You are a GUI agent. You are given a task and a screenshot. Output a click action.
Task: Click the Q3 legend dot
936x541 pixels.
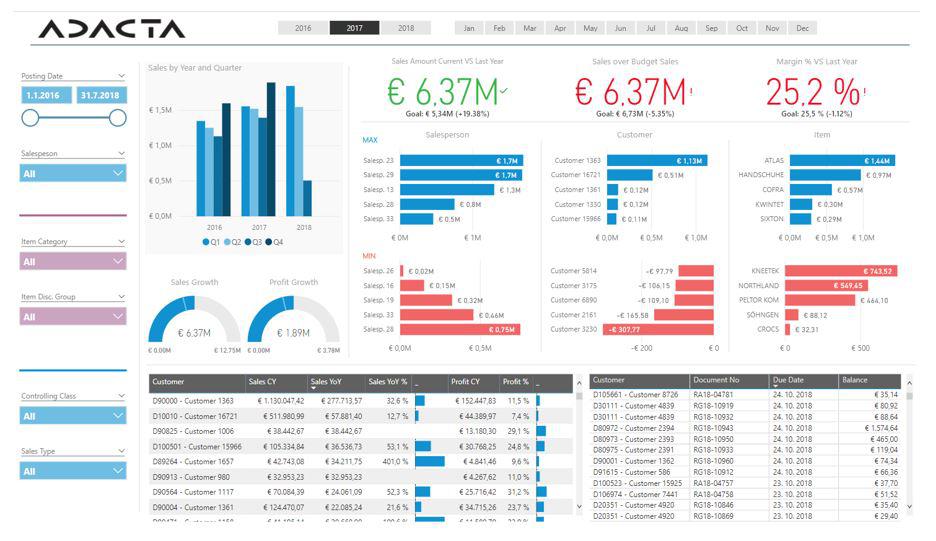coord(248,242)
